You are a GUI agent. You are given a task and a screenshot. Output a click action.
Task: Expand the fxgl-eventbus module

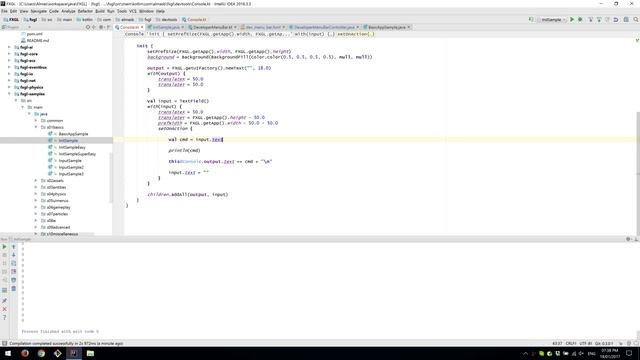coord(9,67)
